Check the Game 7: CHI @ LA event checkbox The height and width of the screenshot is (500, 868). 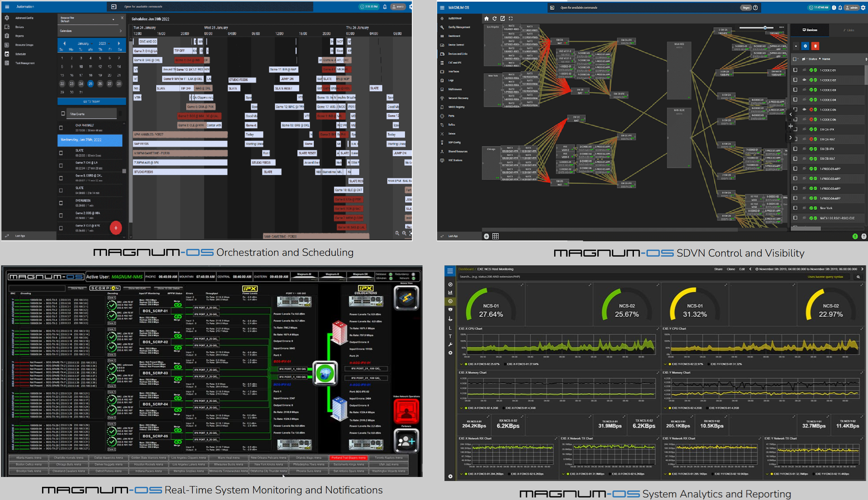[61, 166]
